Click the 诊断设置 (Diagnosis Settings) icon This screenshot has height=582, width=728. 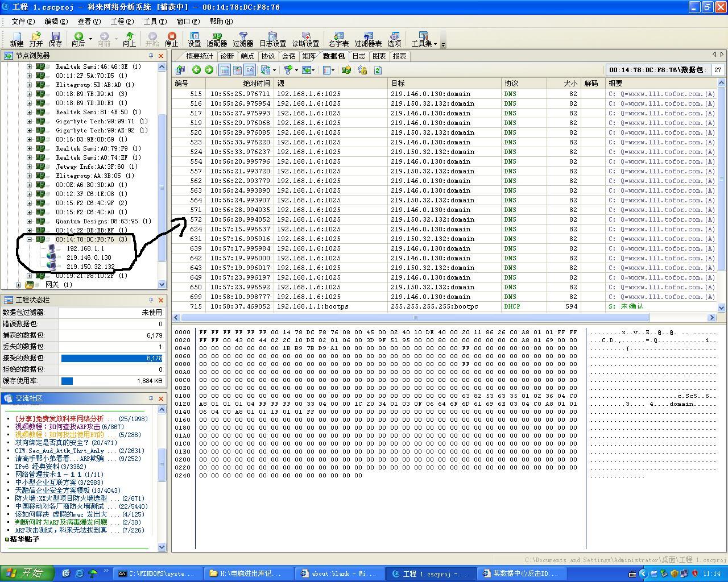click(305, 39)
